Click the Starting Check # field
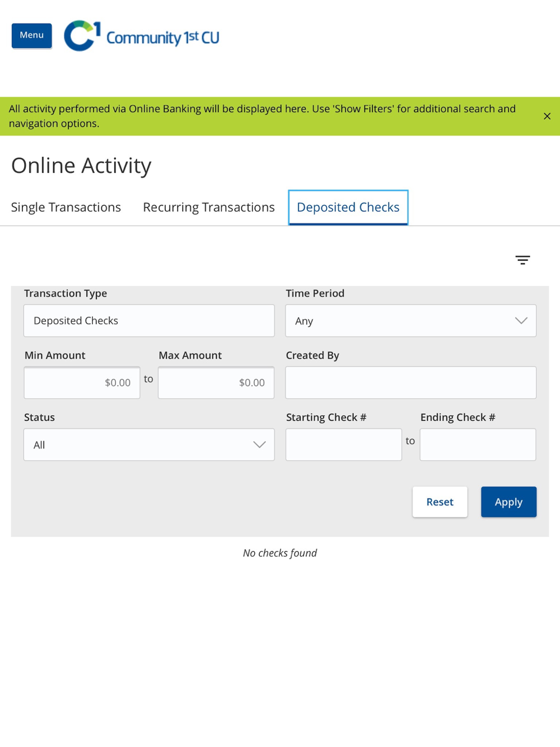This screenshot has width=560, height=747. (344, 445)
